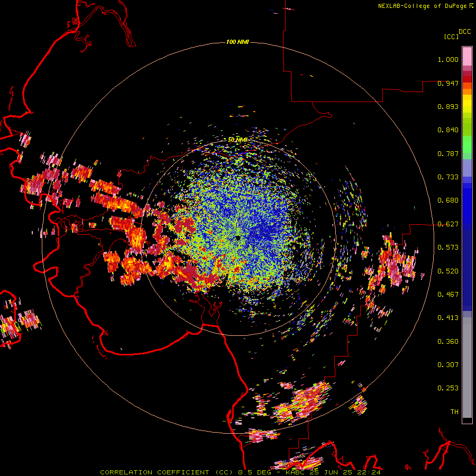Screen dimensions: 476x476
Task: Click the 0.520 scale value
Action: click(x=448, y=271)
